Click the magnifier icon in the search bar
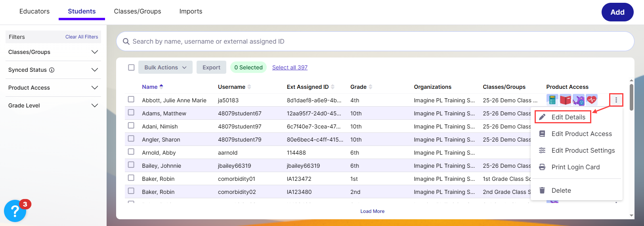The image size is (644, 226). point(126,41)
